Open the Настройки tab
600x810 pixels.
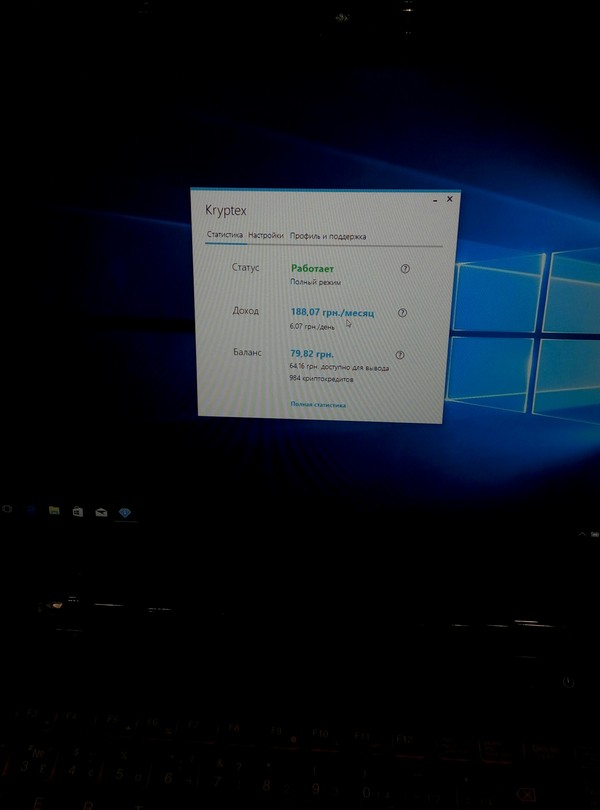(266, 236)
